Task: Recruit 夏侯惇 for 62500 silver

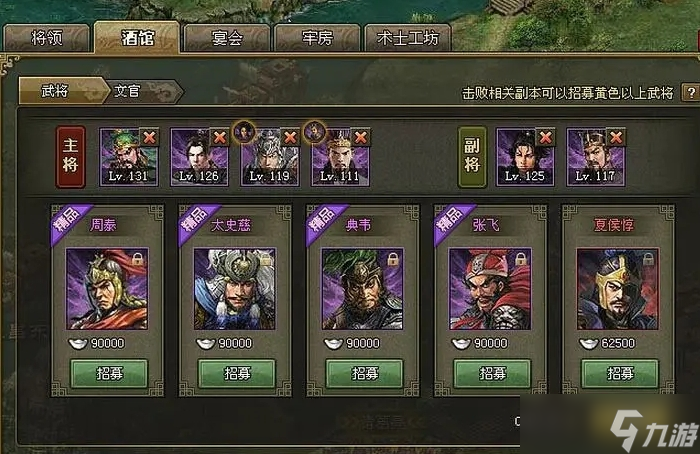Action: point(620,373)
